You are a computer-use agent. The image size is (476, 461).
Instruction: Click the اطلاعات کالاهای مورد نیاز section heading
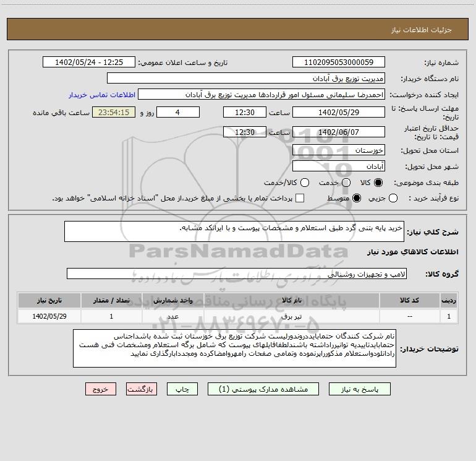tap(412, 252)
